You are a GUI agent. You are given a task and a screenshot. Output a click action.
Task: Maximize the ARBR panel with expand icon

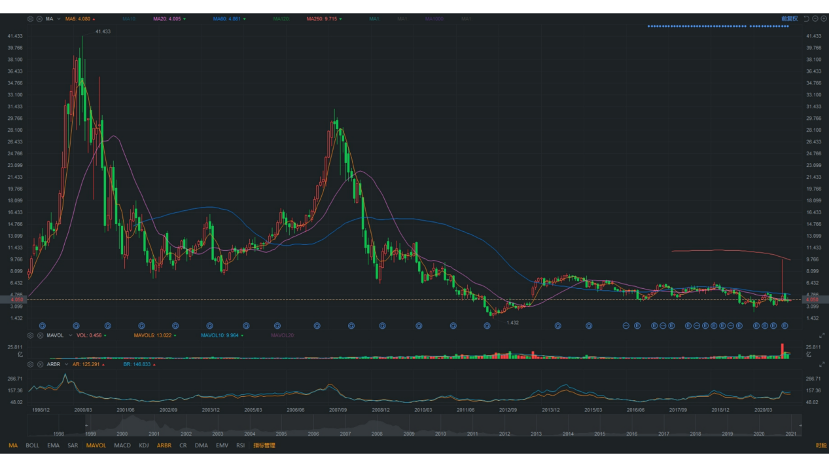822,365
